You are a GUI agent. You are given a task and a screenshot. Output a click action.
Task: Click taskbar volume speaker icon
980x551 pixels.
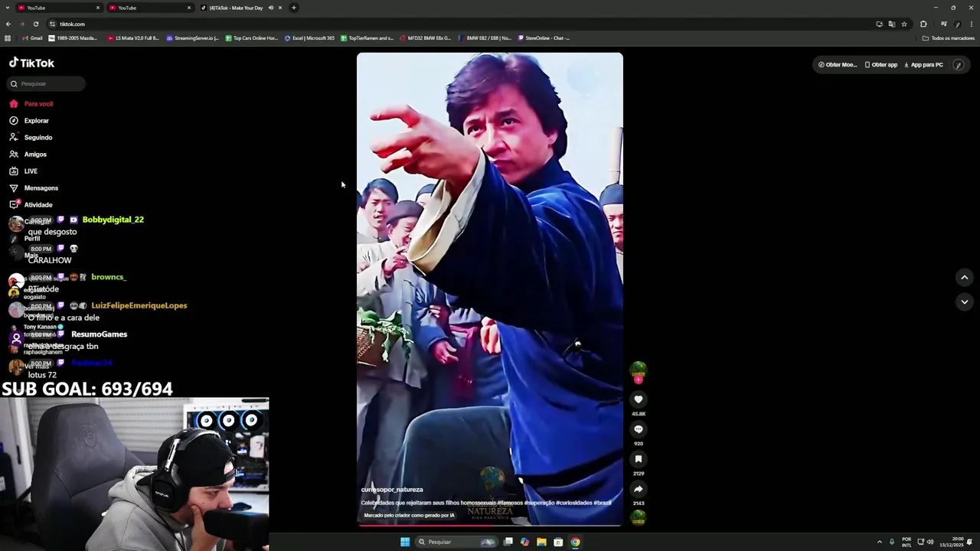pos(930,542)
